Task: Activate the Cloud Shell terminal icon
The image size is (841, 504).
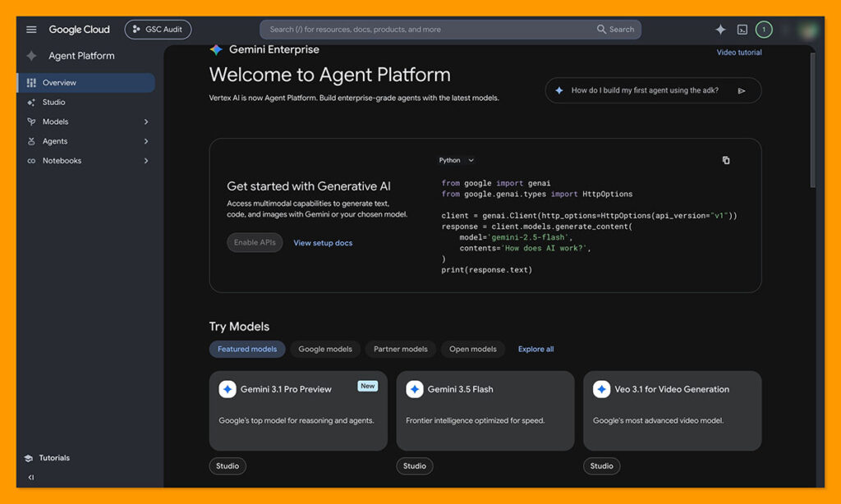Action: click(x=742, y=30)
